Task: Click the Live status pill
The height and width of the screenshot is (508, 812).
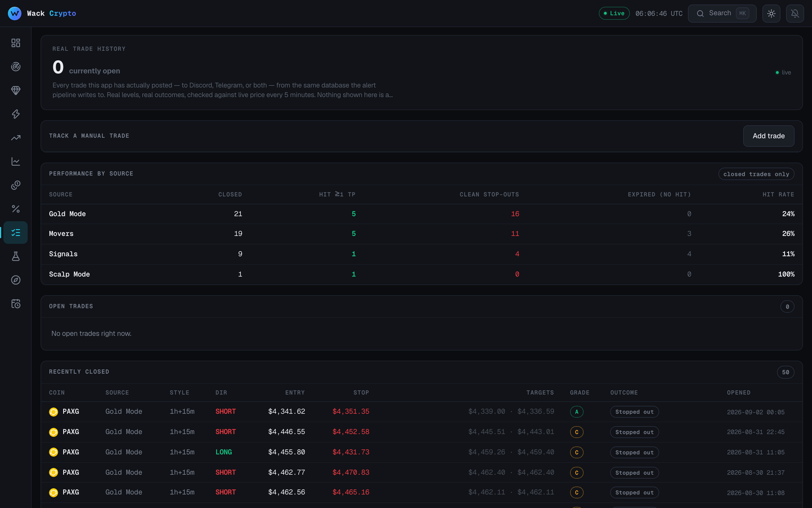Action: 614,14
